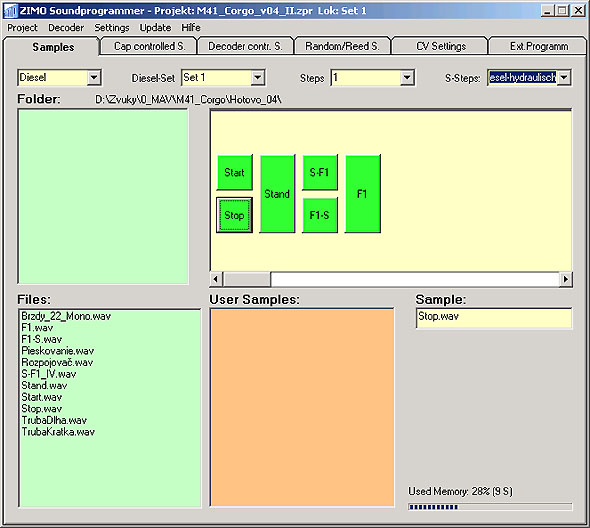Click the ZIMO app icon in title bar
The image size is (590, 528).
coord(10,11)
